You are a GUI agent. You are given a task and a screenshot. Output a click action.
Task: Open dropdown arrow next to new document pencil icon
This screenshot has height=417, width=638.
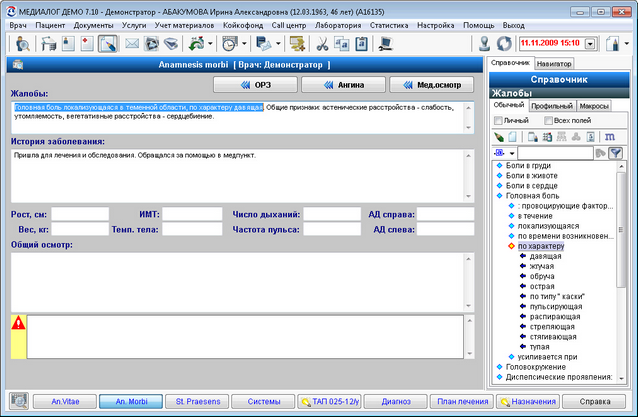[x=627, y=44]
